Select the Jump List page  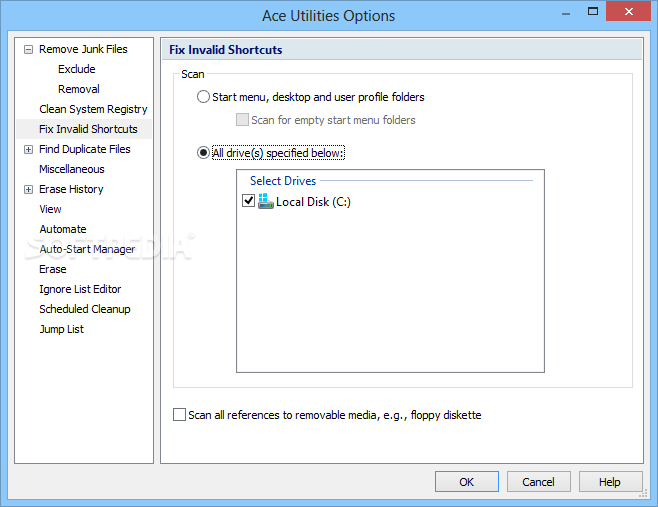tap(62, 329)
